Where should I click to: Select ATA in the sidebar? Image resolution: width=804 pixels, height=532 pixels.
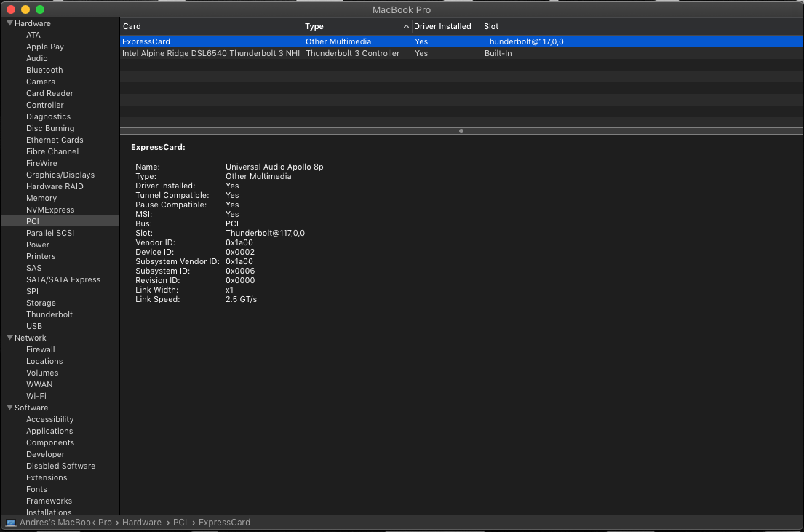pos(33,35)
